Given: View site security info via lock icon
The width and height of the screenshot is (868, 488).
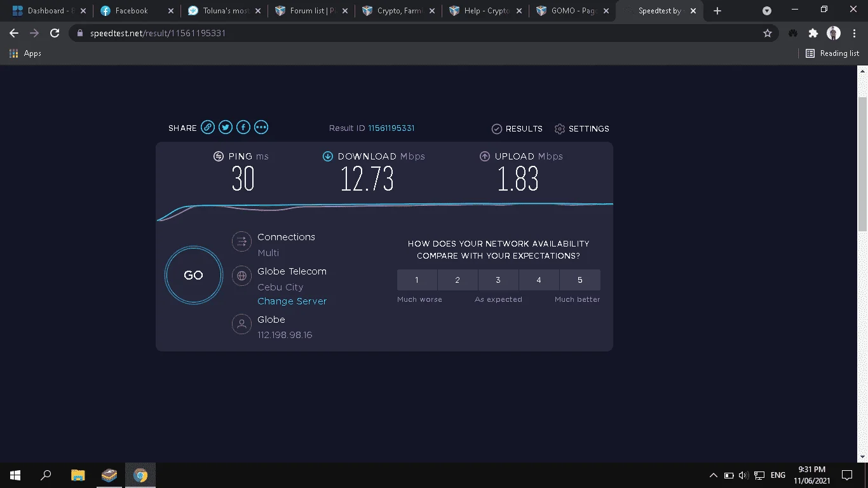Looking at the screenshot, I should (79, 33).
